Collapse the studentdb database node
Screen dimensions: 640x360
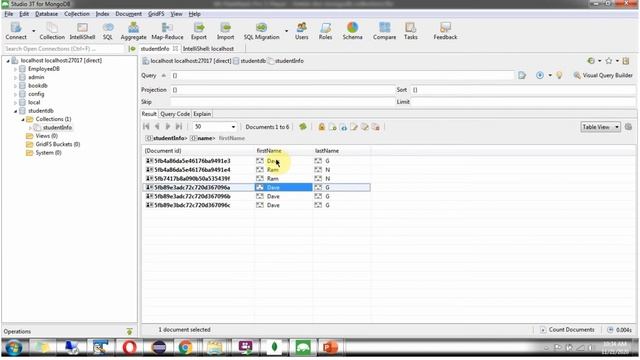tap(16, 111)
